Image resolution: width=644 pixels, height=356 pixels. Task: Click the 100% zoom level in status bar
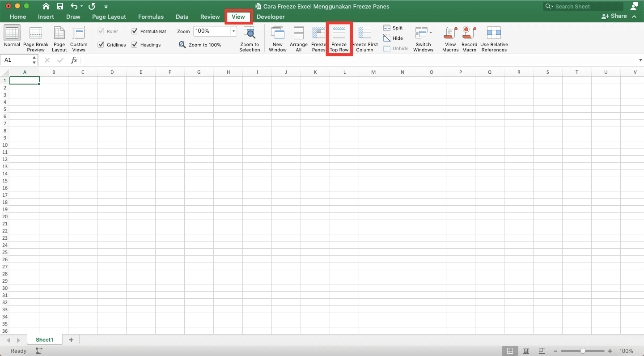pyautogui.click(x=626, y=351)
